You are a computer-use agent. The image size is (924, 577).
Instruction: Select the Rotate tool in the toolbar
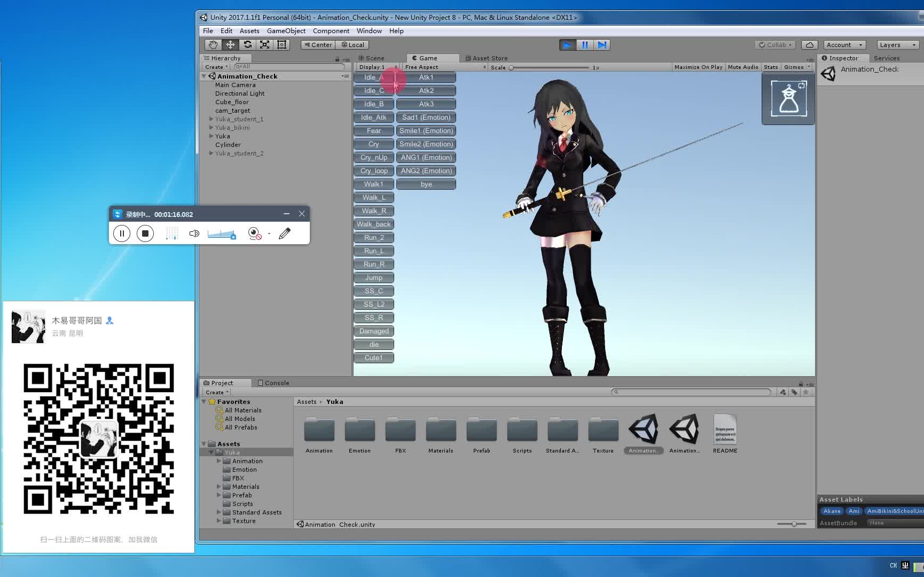(x=247, y=44)
